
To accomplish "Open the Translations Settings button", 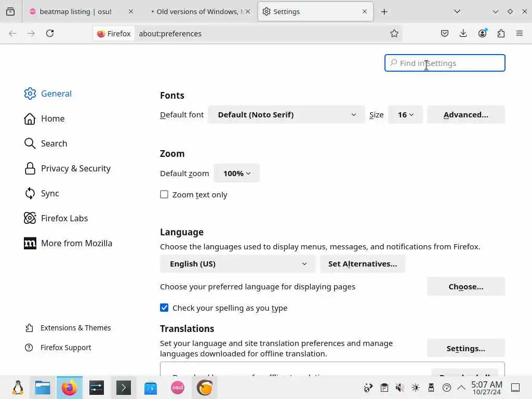I will pos(466,349).
